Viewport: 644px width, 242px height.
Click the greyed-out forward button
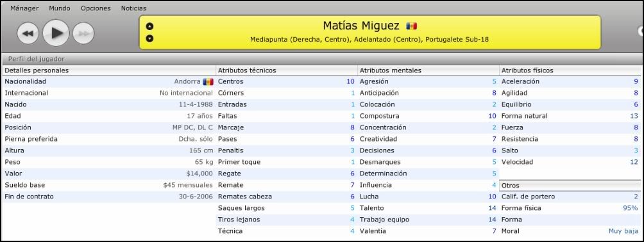point(83,33)
